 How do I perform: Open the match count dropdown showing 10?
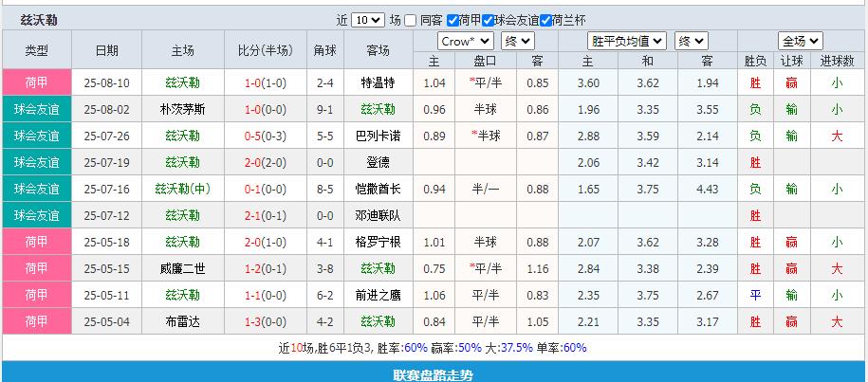[x=367, y=20]
